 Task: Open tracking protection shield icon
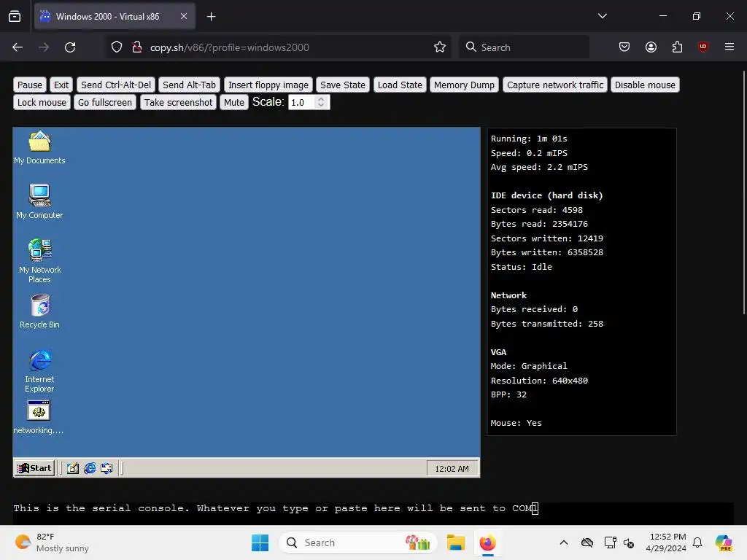[x=117, y=47]
